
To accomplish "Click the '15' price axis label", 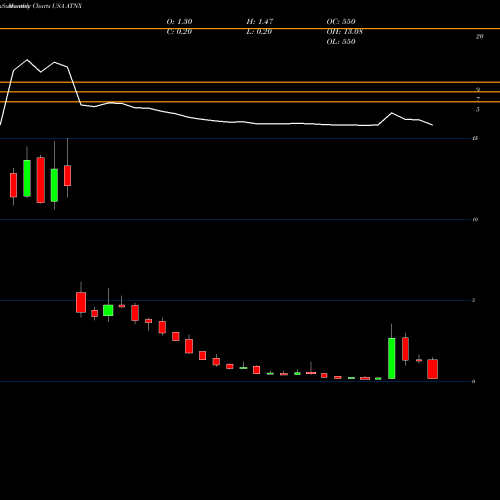I will pos(475,138).
